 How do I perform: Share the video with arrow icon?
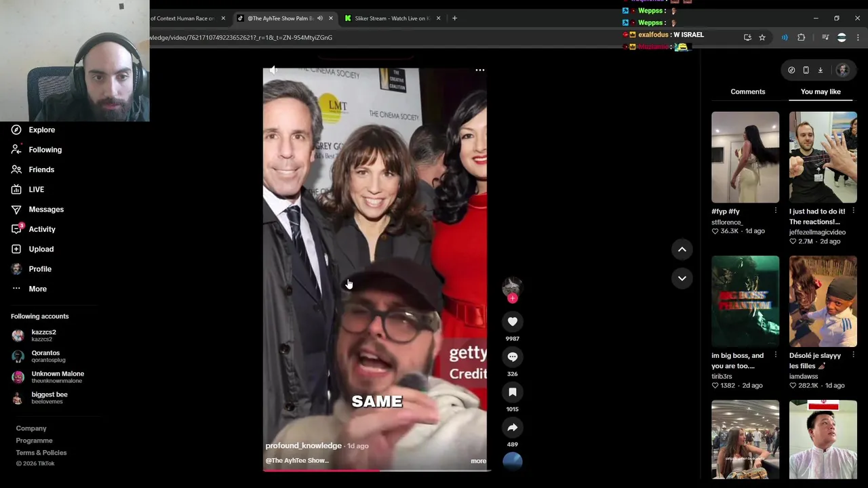pyautogui.click(x=513, y=428)
